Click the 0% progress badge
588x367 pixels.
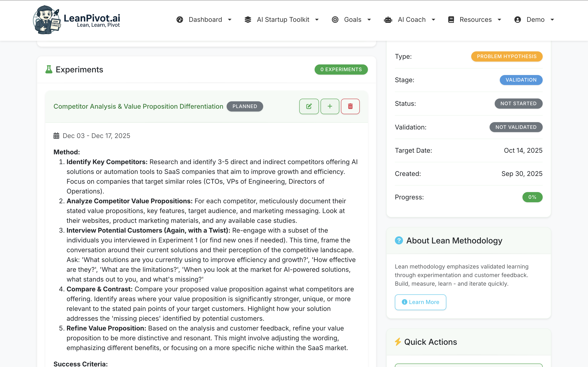(532, 197)
